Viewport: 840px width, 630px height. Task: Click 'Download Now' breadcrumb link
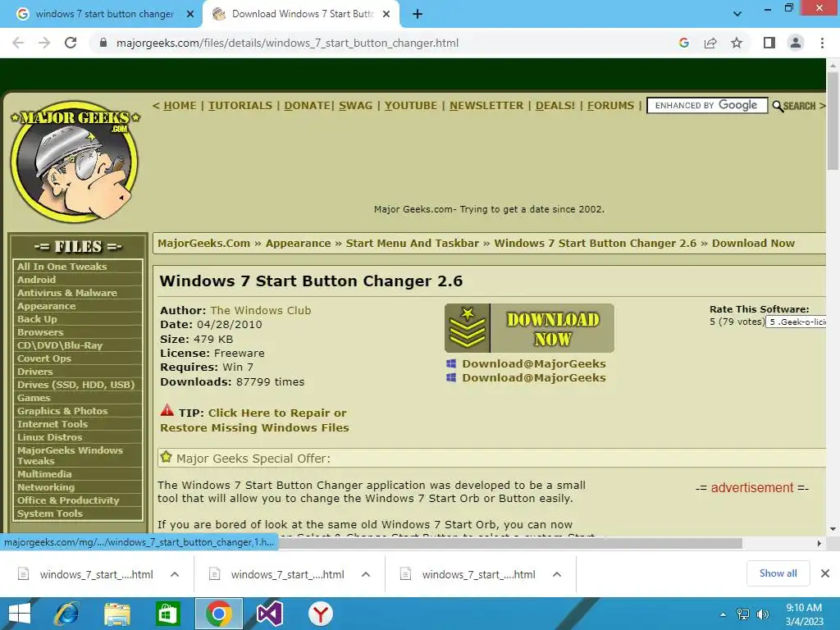tap(753, 243)
